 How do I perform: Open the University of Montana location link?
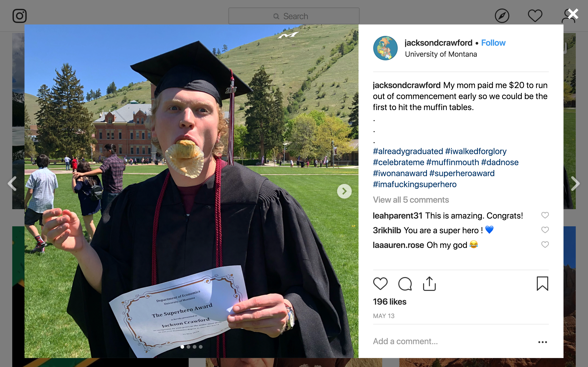tap(441, 54)
